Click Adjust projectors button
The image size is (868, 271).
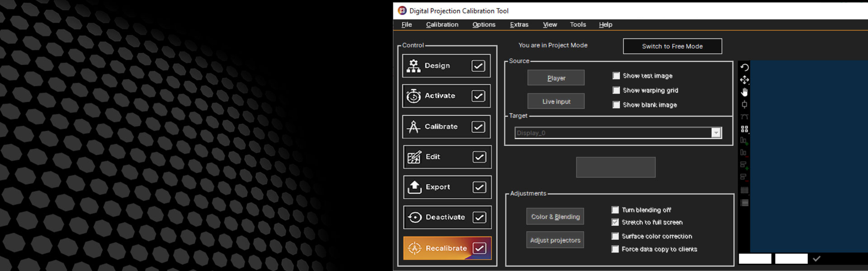point(555,240)
